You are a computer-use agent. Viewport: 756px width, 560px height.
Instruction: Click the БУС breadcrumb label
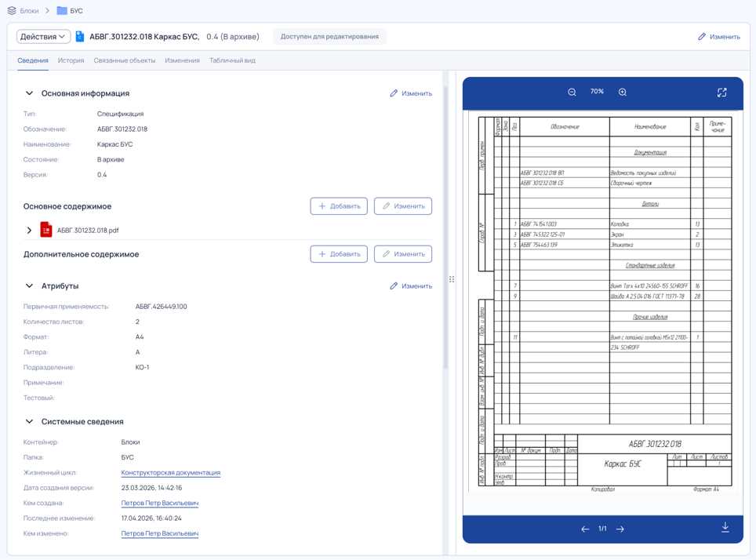pyautogui.click(x=76, y=11)
